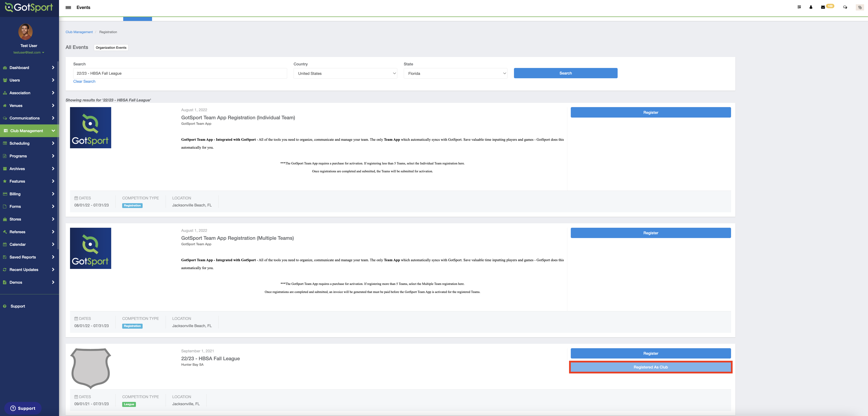Expand the Billing menu chevron
Image resolution: width=868 pixels, height=416 pixels.
pos(53,194)
